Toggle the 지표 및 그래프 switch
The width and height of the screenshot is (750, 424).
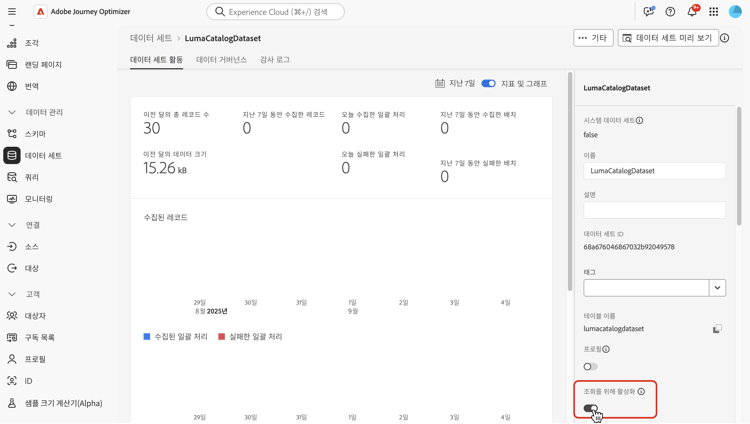[488, 84]
